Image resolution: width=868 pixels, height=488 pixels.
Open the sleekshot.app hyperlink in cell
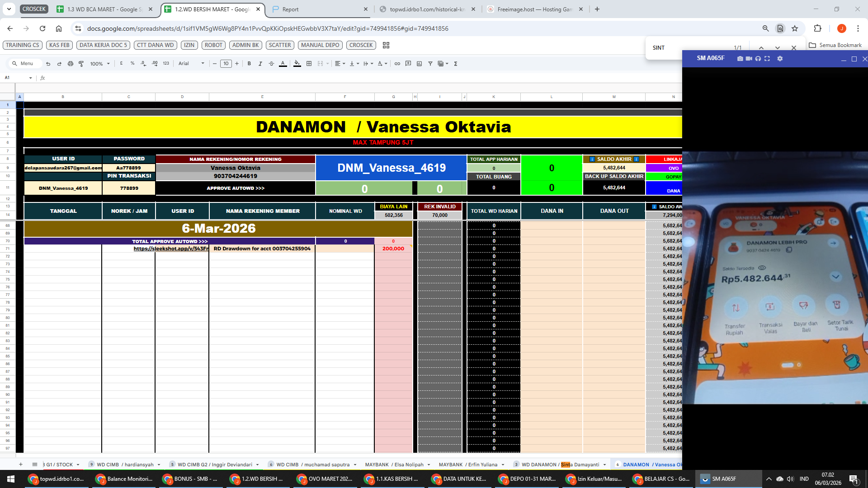pyautogui.click(x=171, y=249)
